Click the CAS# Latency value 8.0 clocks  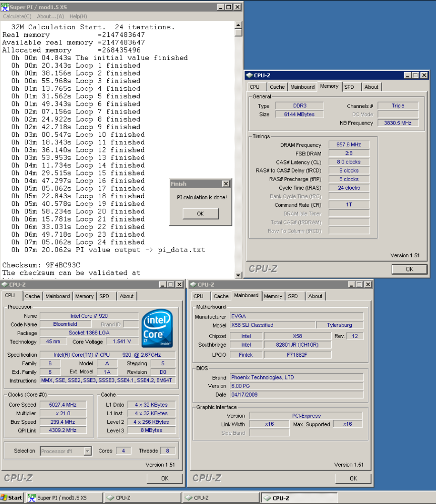tap(349, 162)
